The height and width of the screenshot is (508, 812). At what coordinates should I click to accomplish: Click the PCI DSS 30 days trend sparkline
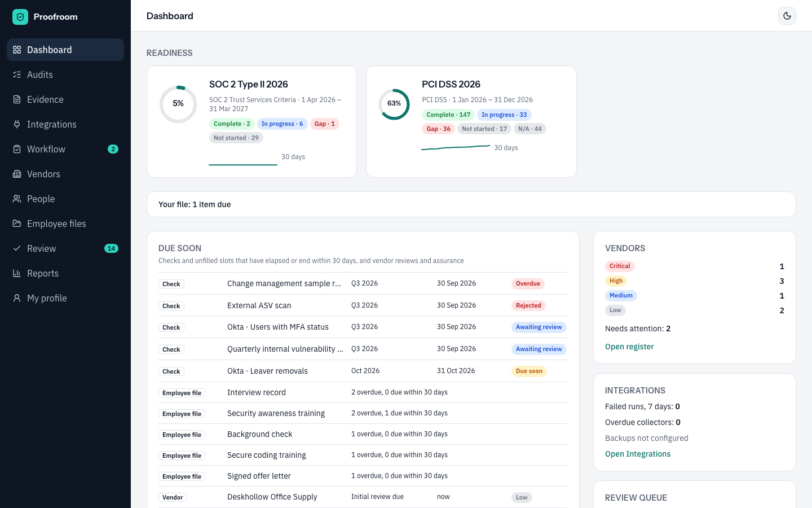click(456, 147)
